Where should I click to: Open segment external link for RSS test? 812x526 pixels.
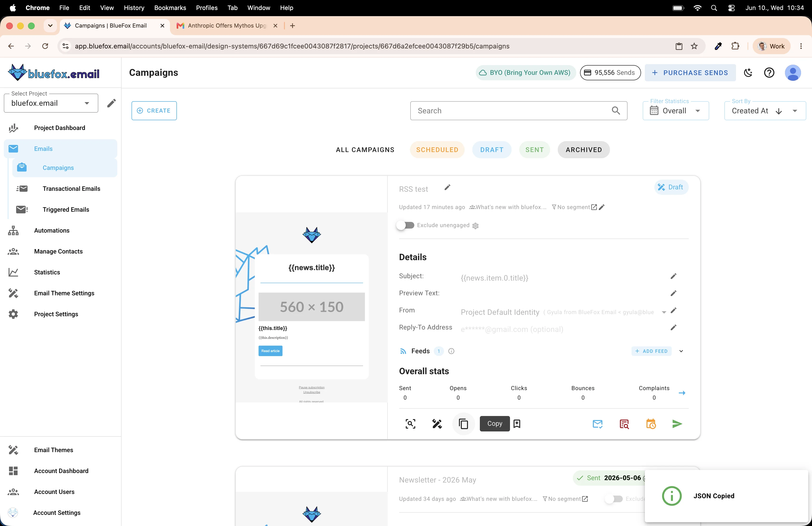click(x=594, y=207)
